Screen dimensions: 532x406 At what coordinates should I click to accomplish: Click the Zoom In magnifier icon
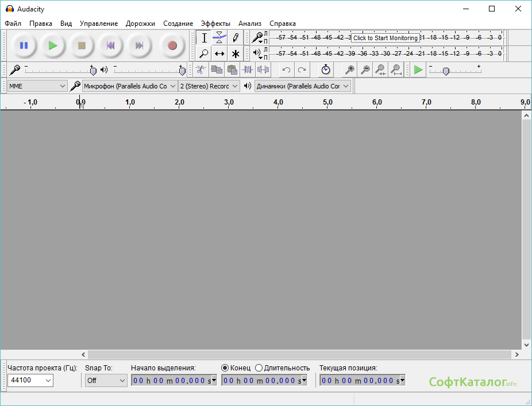click(x=350, y=69)
